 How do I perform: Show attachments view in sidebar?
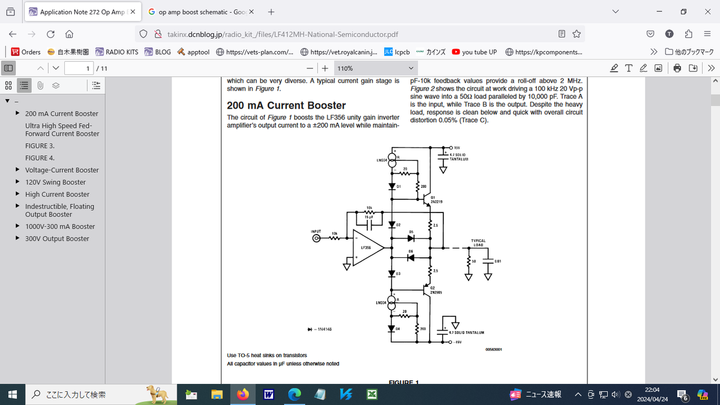[41, 86]
